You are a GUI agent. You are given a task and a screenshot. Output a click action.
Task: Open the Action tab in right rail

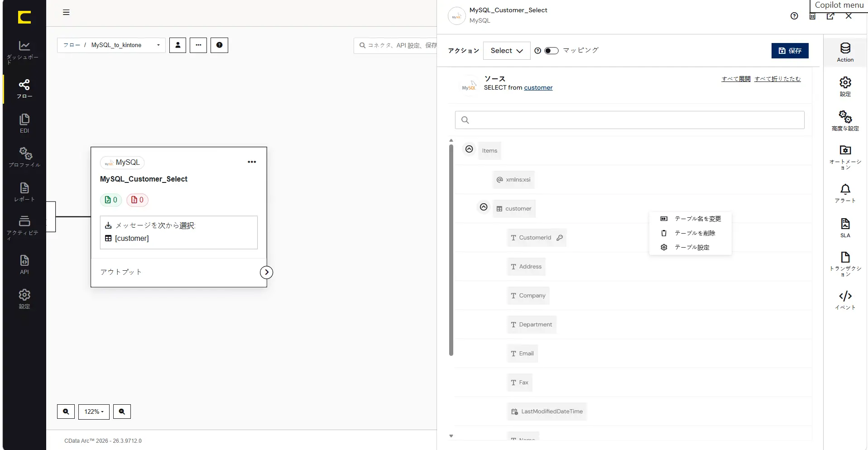point(845,53)
